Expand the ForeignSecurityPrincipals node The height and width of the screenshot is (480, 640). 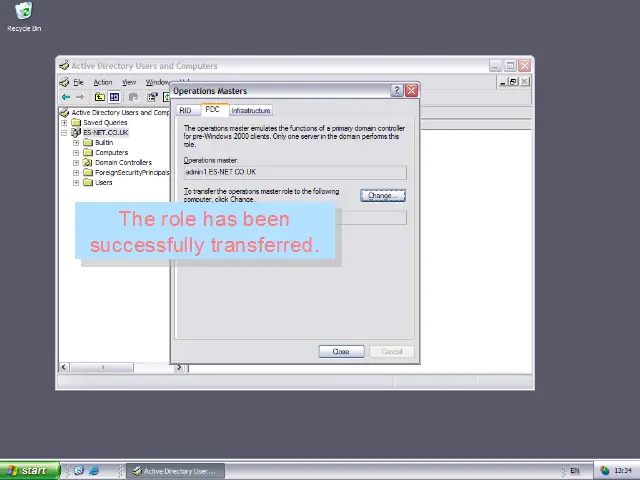(76, 173)
